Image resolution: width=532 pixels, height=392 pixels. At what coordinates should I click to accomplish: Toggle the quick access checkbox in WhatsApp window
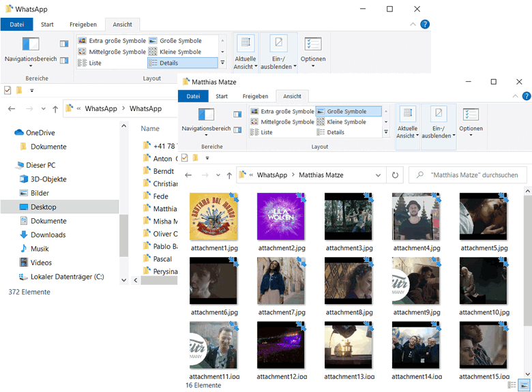coord(8,91)
